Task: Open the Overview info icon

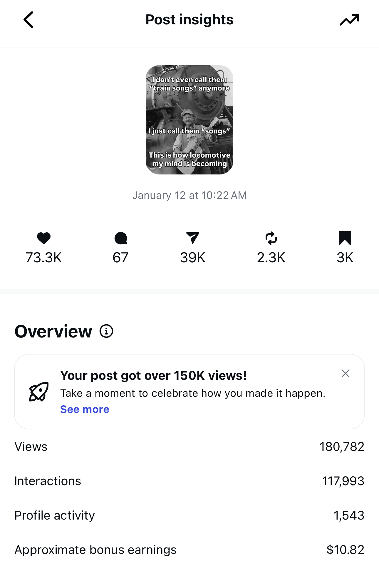Action: pos(106,331)
